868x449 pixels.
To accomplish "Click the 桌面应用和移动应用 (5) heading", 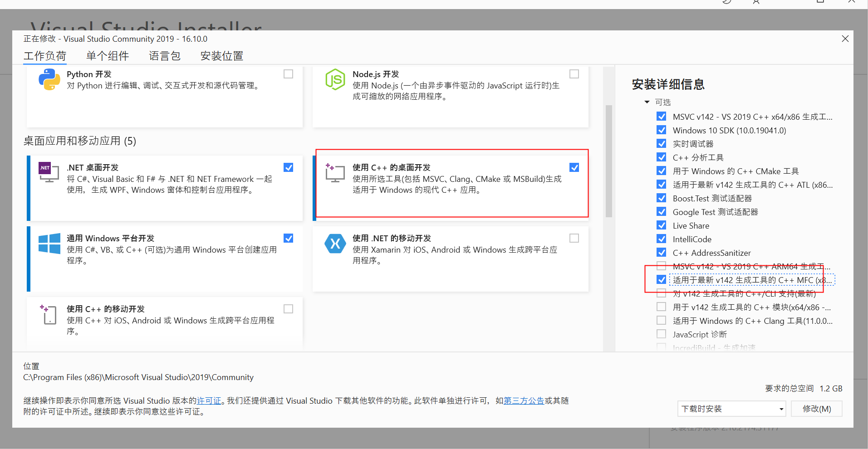I will pos(80,141).
